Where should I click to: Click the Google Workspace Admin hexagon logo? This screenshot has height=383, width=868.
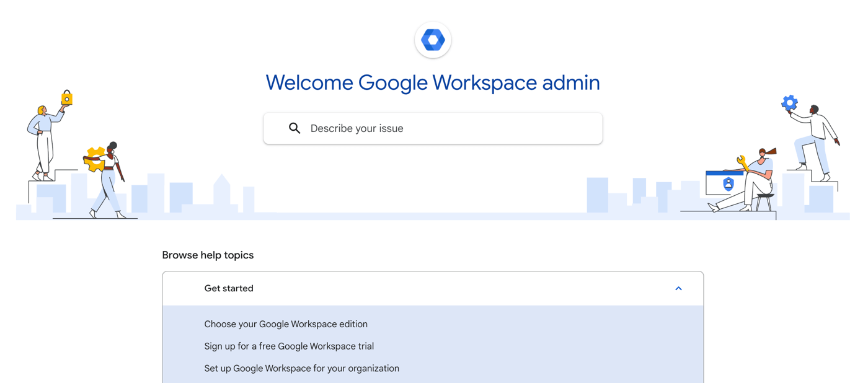tap(433, 40)
